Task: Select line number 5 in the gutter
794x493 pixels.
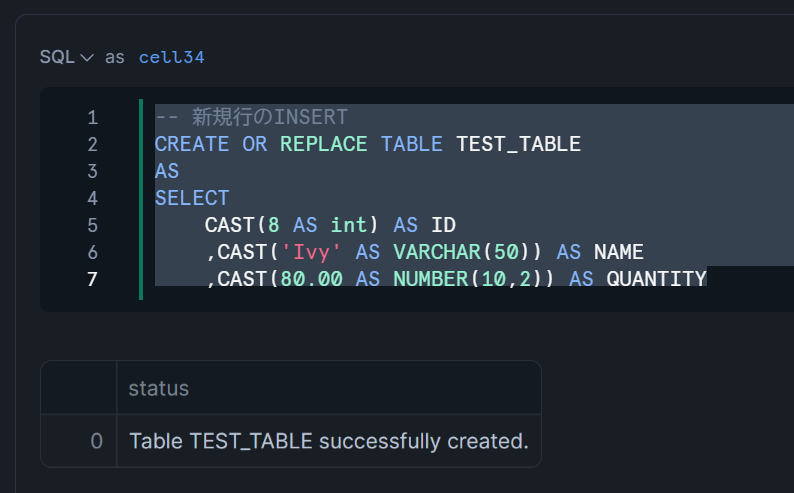Action: (92, 225)
